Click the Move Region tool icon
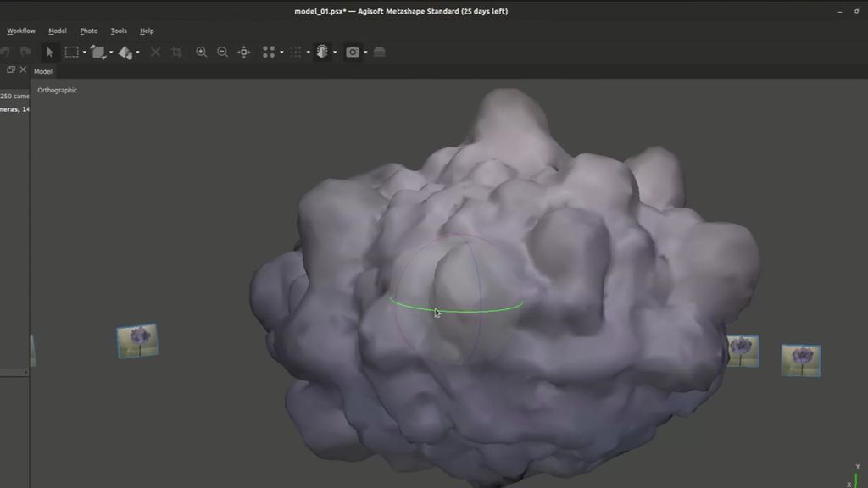868x488 pixels. tap(97, 53)
